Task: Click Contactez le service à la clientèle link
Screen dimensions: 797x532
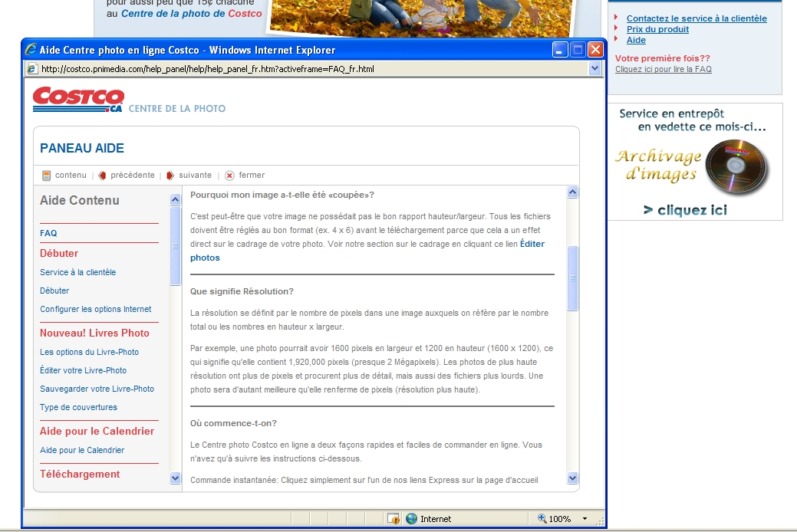Action: [697, 18]
